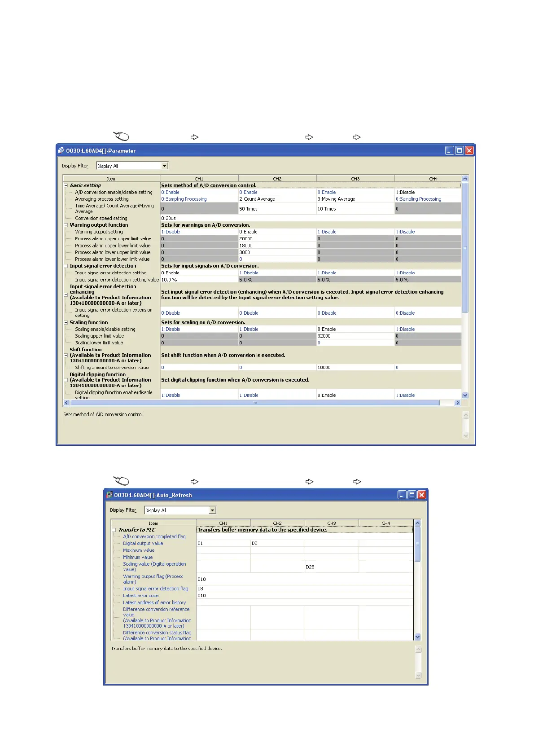This screenshot has height=756, width=534.
Task: Collapse the Transfer to PLC group
Action: [114, 530]
